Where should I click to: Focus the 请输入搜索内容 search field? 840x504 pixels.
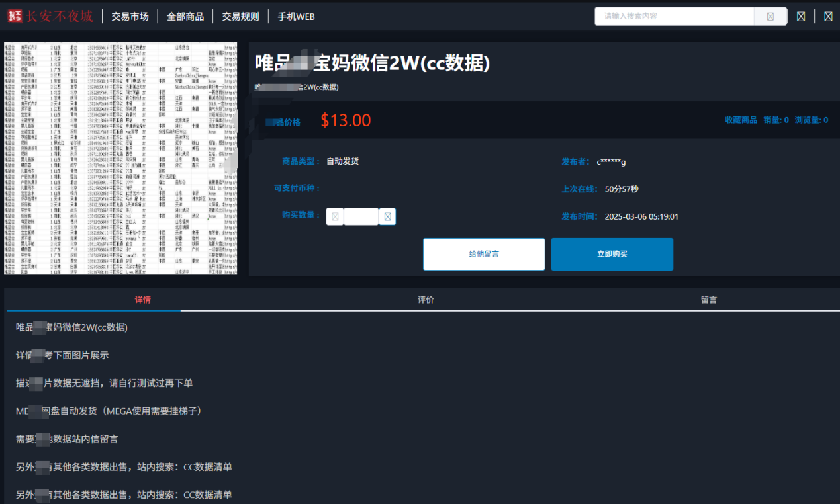675,17
